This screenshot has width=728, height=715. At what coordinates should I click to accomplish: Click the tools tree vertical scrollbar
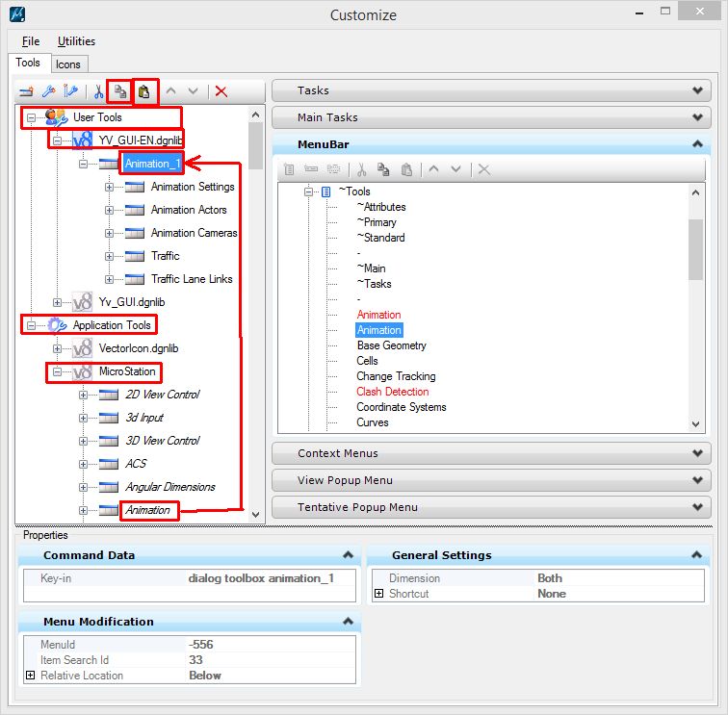click(255, 315)
